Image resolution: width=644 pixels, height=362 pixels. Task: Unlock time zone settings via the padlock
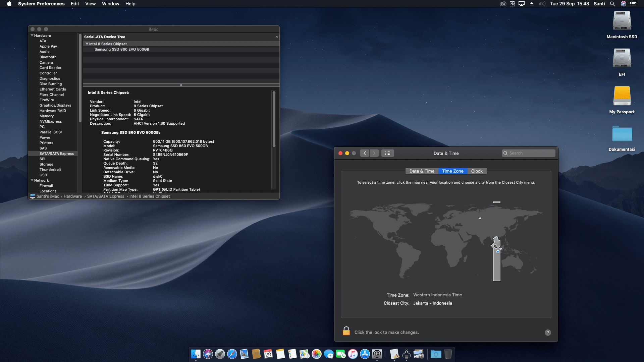(346, 332)
